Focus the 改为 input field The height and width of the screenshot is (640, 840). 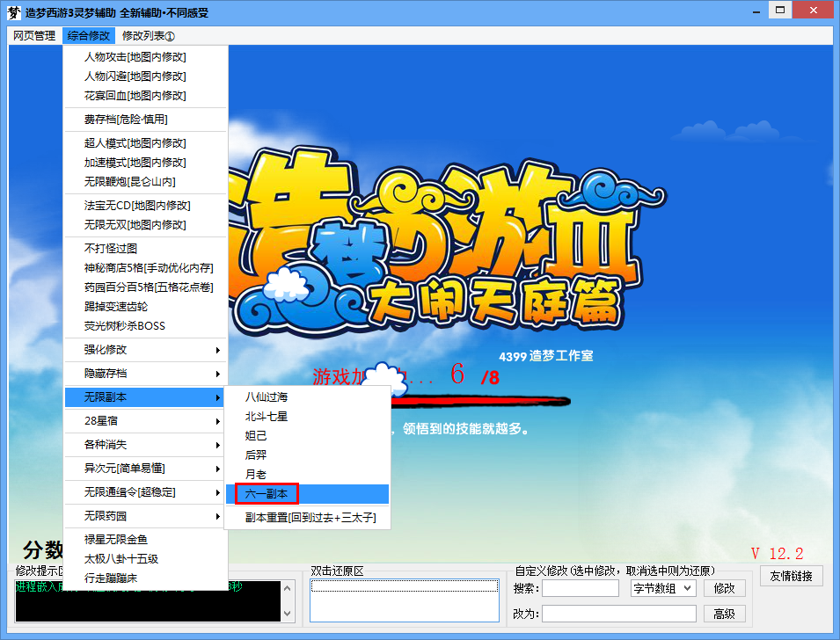pyautogui.click(x=619, y=614)
